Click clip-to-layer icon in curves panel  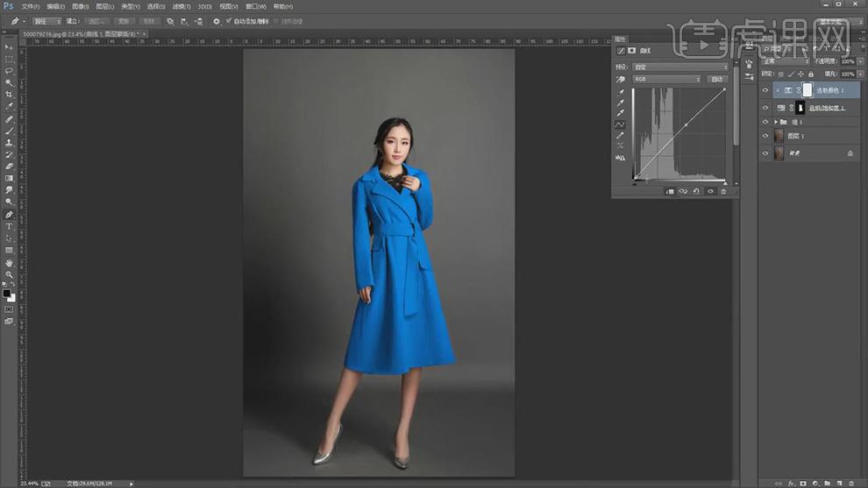[x=669, y=192]
